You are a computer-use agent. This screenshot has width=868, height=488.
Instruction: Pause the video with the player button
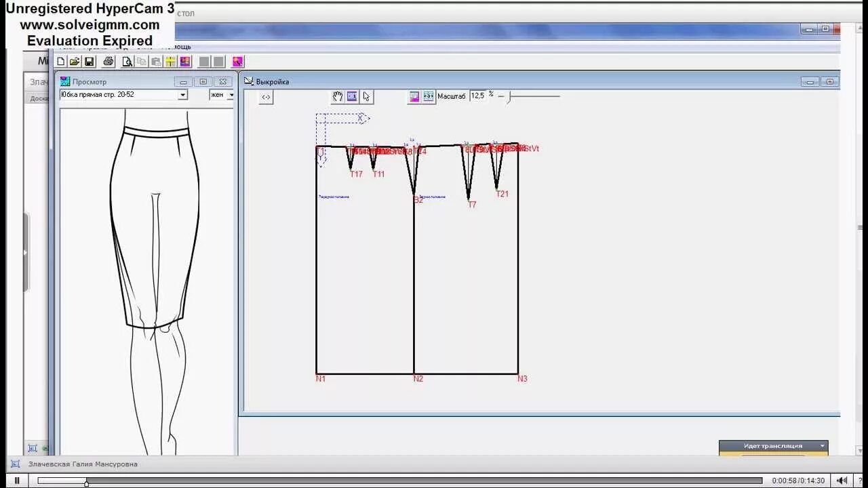(x=17, y=481)
